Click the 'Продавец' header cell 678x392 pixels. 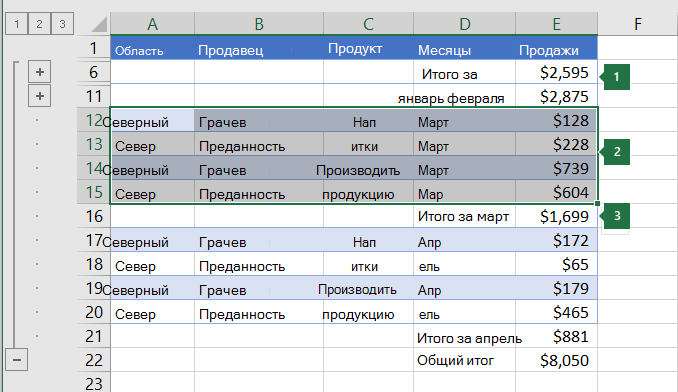259,48
